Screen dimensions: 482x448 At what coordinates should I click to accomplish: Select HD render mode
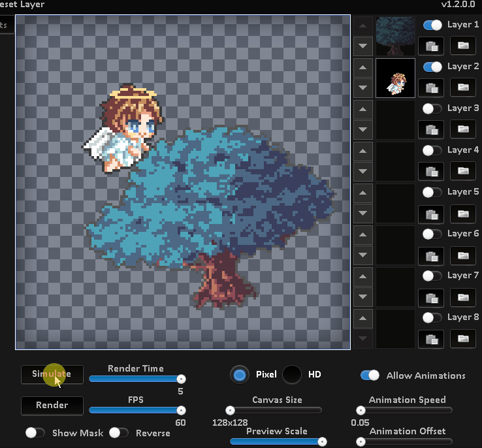292,375
